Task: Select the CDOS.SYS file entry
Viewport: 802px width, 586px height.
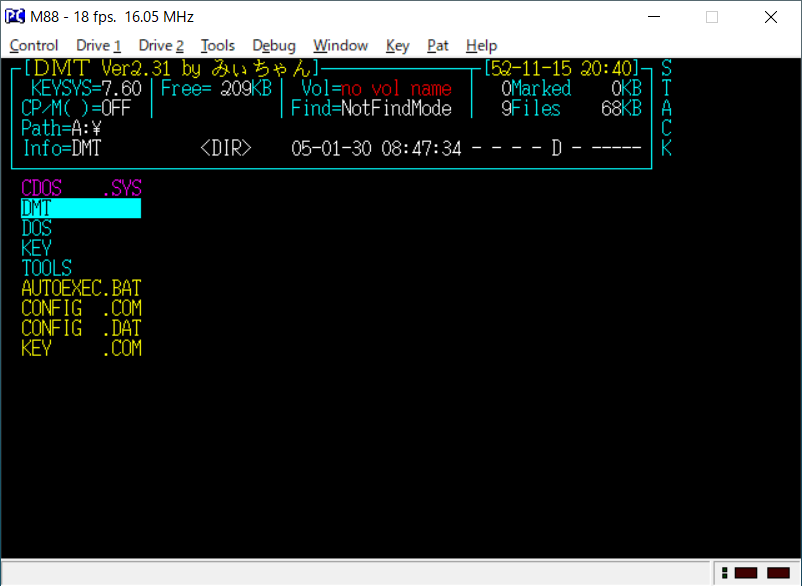Action: [80, 188]
